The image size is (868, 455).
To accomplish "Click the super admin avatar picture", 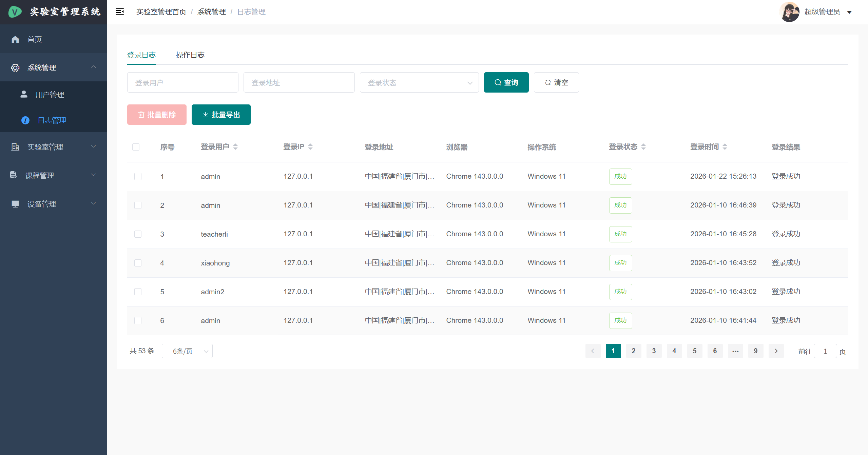I will pos(789,12).
